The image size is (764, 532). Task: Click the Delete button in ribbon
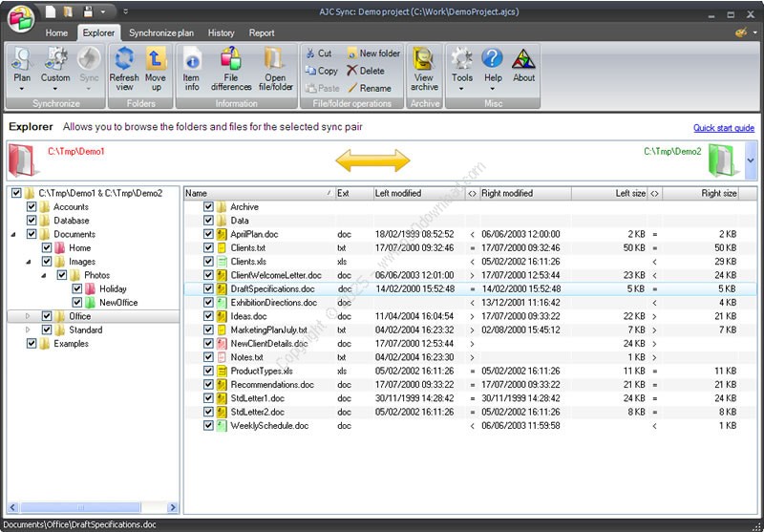tap(366, 71)
